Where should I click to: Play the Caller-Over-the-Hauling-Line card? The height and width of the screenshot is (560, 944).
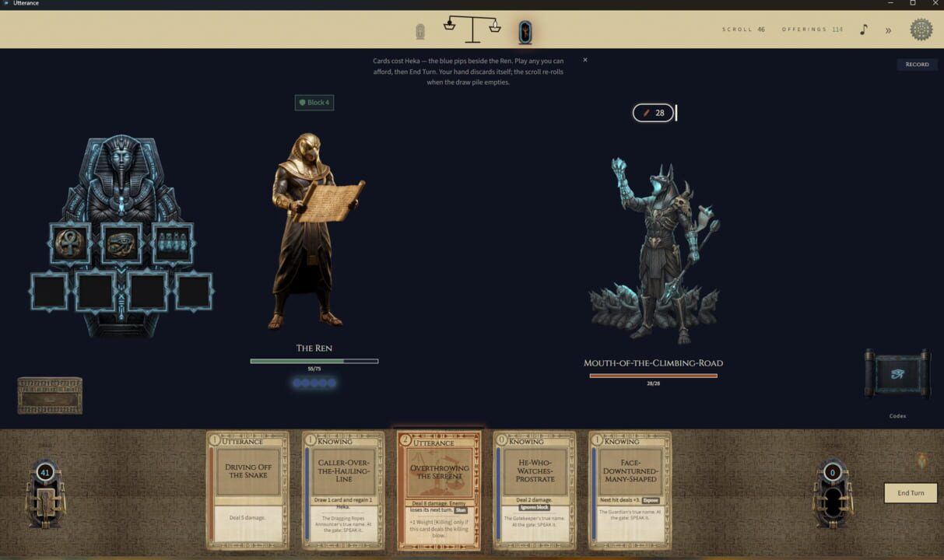point(343,491)
